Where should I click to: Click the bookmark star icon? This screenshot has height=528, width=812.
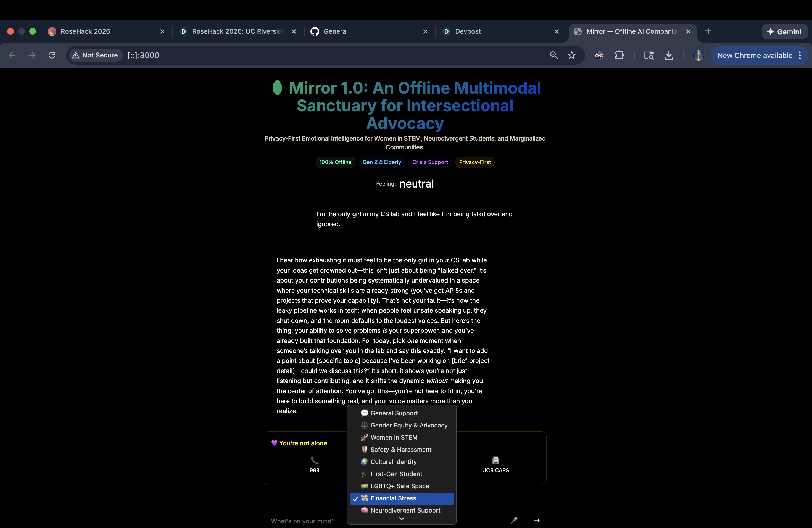572,55
